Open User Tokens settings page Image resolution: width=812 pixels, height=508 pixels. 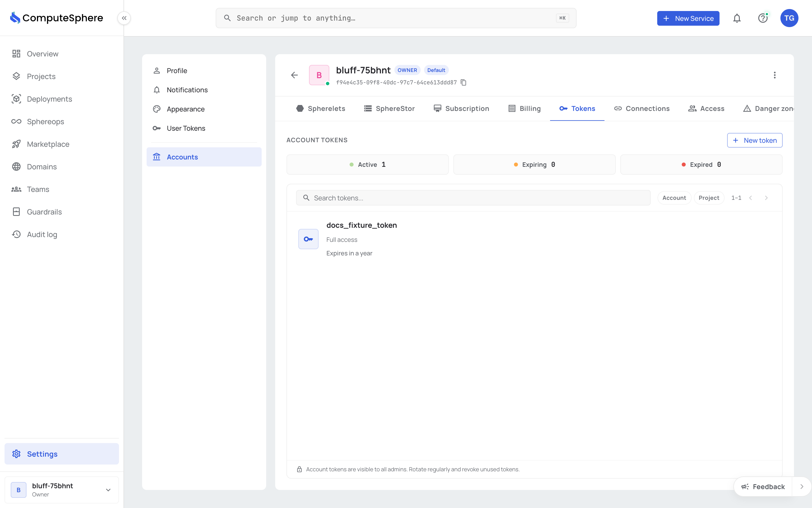[x=204, y=128]
